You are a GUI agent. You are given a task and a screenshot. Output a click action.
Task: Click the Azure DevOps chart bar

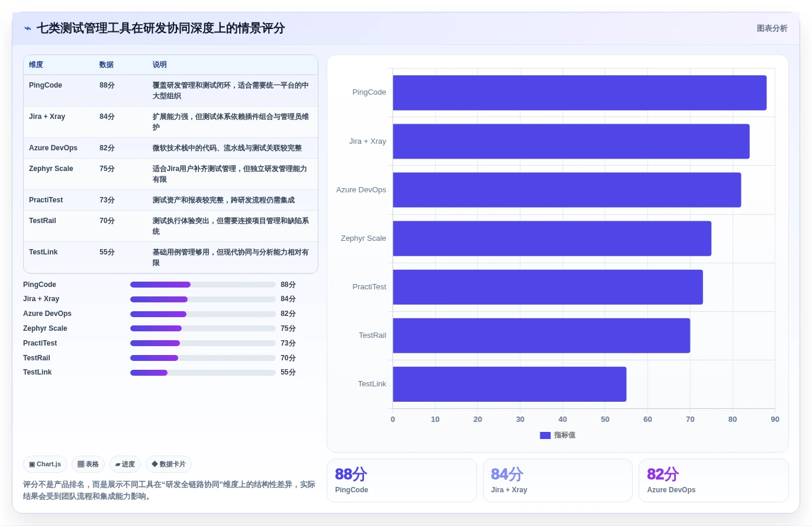click(x=567, y=190)
